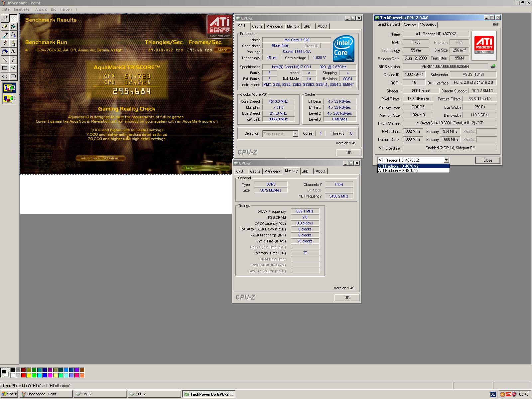Click the DE language indicator in taskbar
Image resolution: width=532 pixels, height=399 pixels.
(493, 394)
